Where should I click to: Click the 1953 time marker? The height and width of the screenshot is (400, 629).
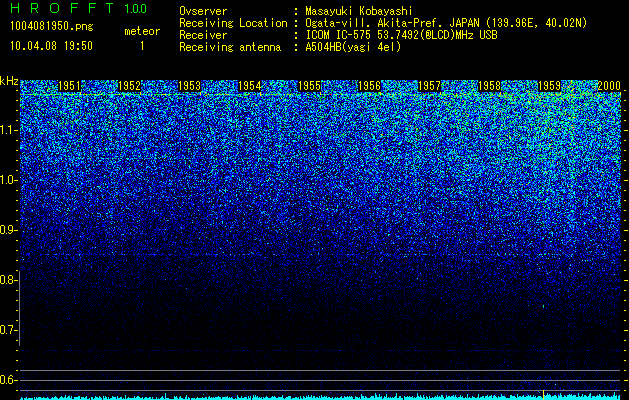(189, 86)
